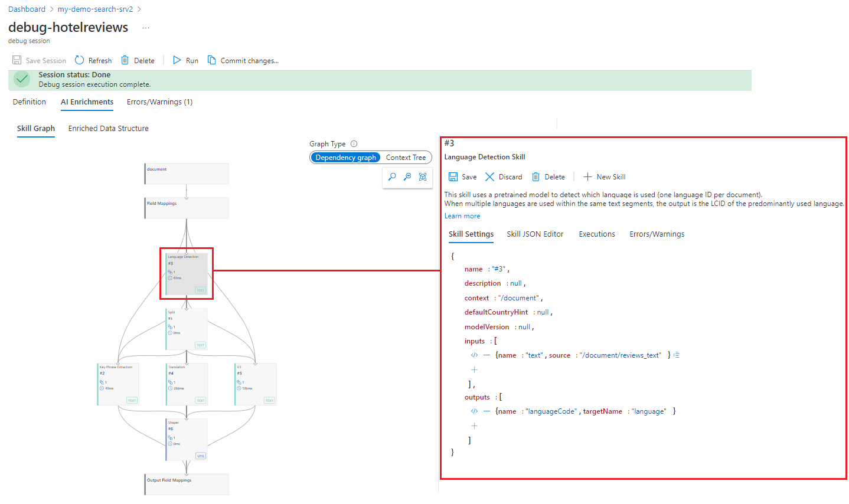Select the Skill Settings tab

pyautogui.click(x=471, y=234)
